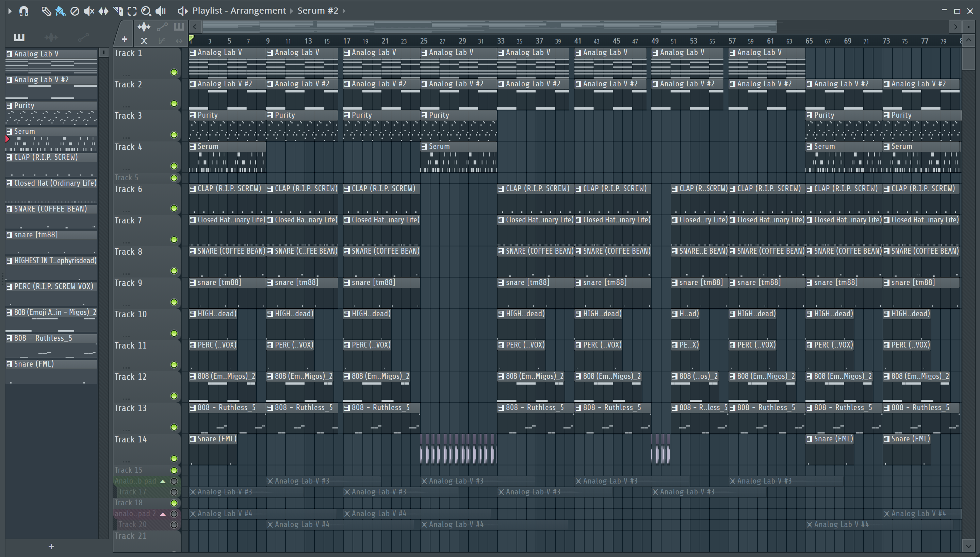Screen dimensions: 980x557
Task: Click the double-arrow icon after the curve icon
Action: click(x=179, y=40)
